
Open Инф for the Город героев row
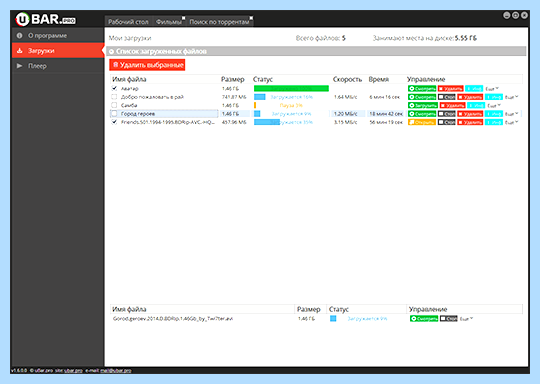pyautogui.click(x=494, y=114)
